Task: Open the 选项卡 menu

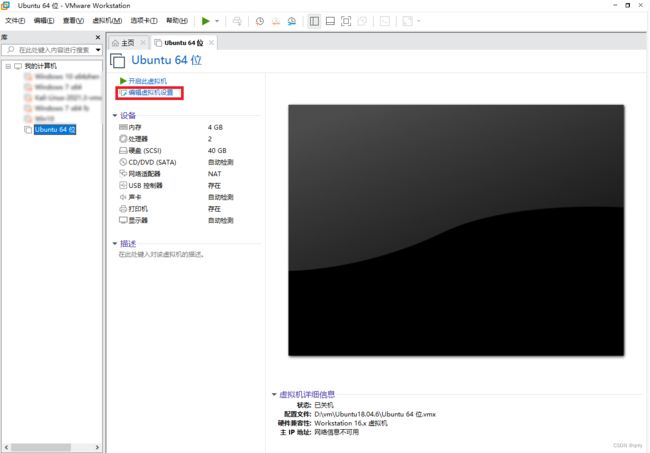Action: pos(143,21)
